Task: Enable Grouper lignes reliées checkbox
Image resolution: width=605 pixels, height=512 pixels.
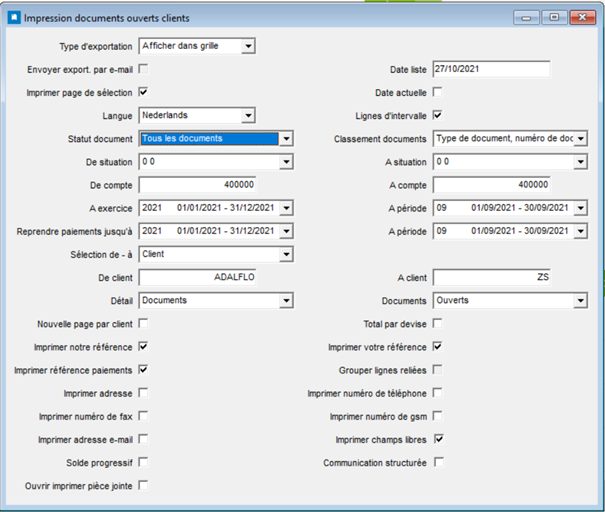Action: click(438, 370)
